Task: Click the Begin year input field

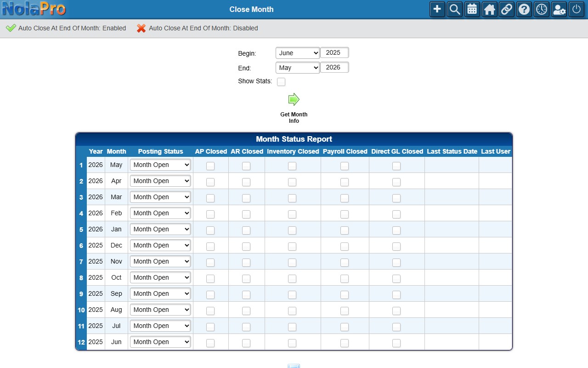Action: click(334, 52)
